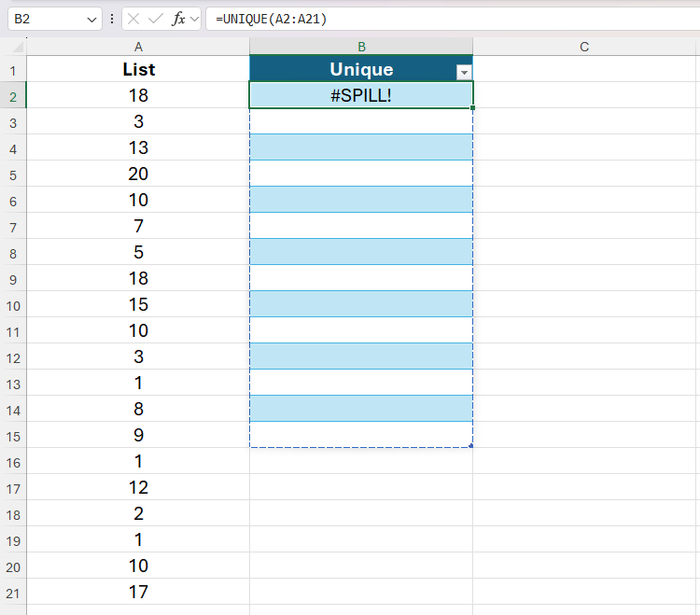Click the Select All corner triangle

coord(17,47)
